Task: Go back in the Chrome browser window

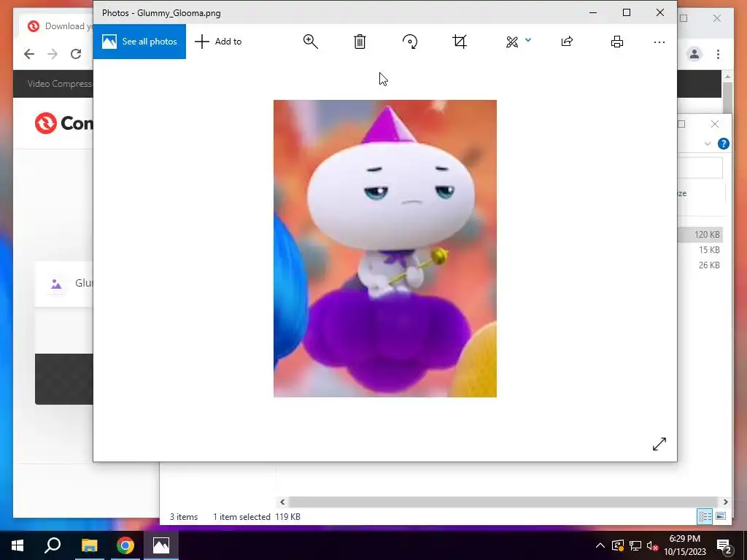Action: click(x=29, y=54)
